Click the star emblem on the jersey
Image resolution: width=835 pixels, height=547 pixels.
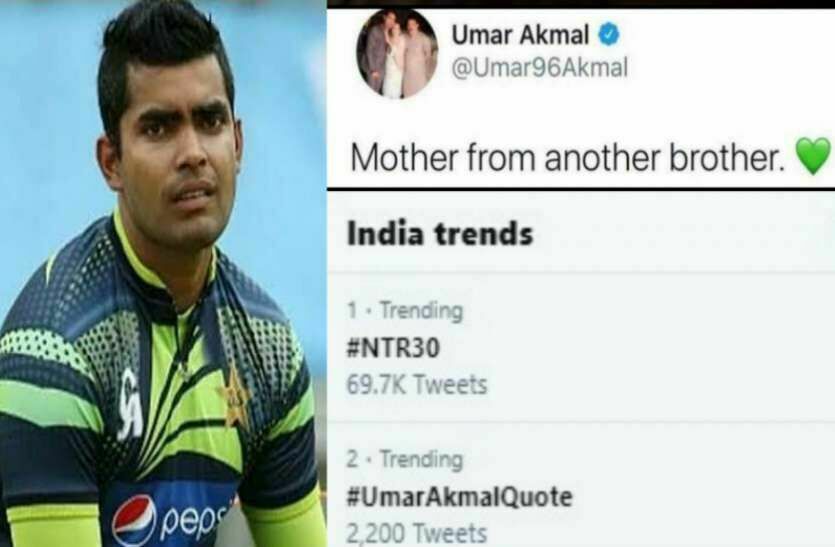tap(233, 398)
